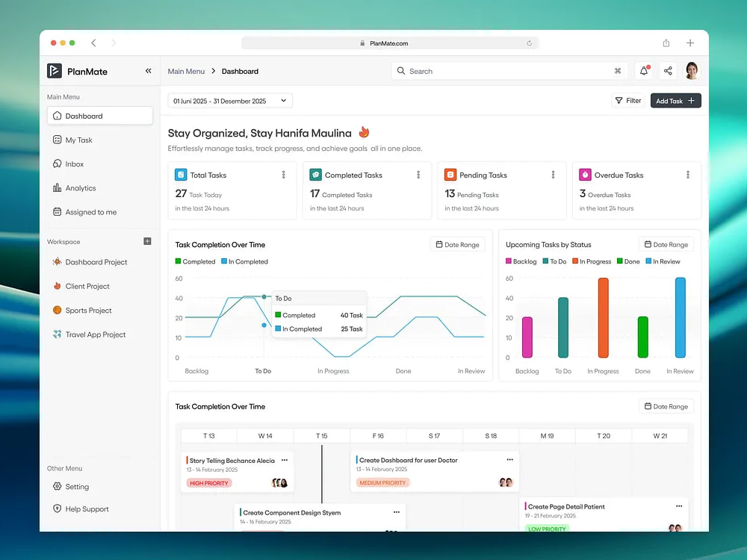Viewport: 747px width, 560px height.
Task: Click the search field
Action: click(x=509, y=71)
